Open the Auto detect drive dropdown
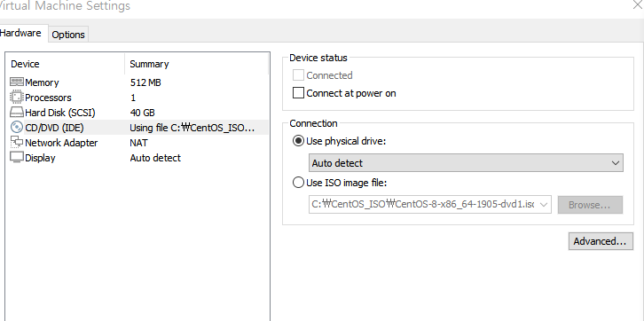 (466, 163)
